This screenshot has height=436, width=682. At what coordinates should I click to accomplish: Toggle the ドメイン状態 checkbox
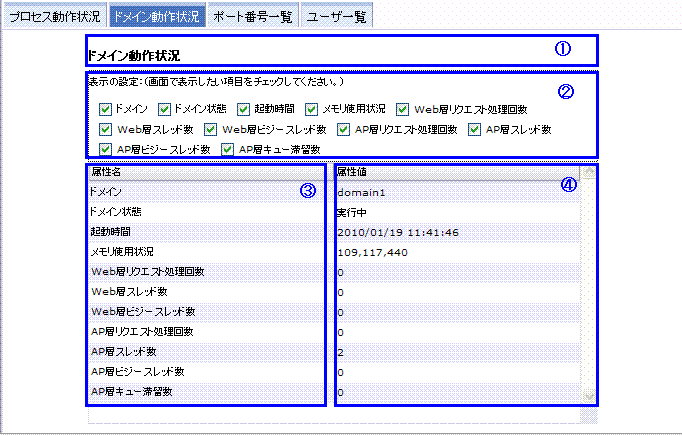(167, 108)
